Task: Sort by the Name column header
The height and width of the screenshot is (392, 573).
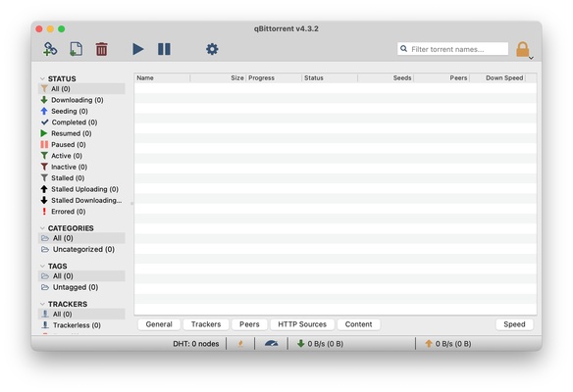Action: pyautogui.click(x=162, y=77)
